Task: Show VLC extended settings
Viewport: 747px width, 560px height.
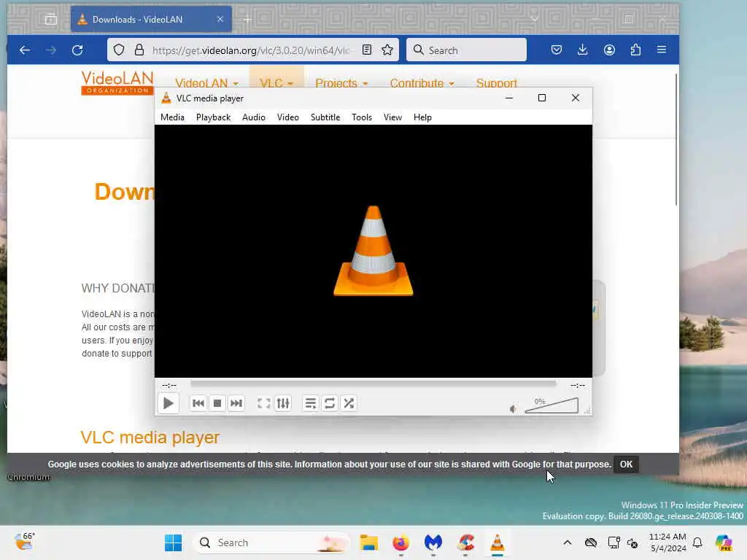Action: pos(283,403)
